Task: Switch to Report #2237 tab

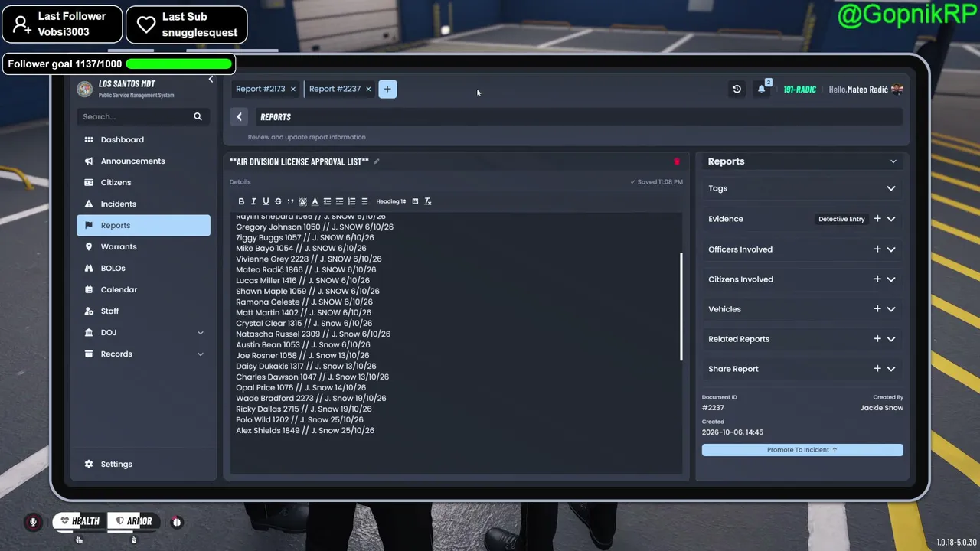Action: [x=335, y=90]
